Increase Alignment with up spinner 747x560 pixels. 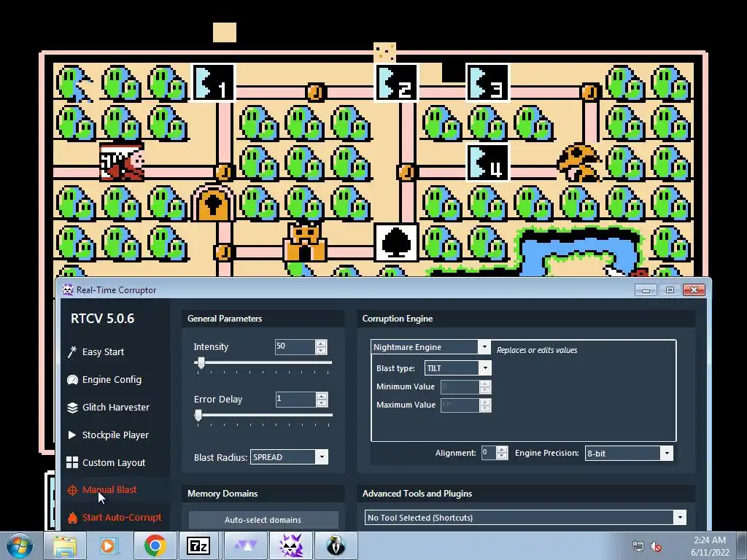point(502,449)
